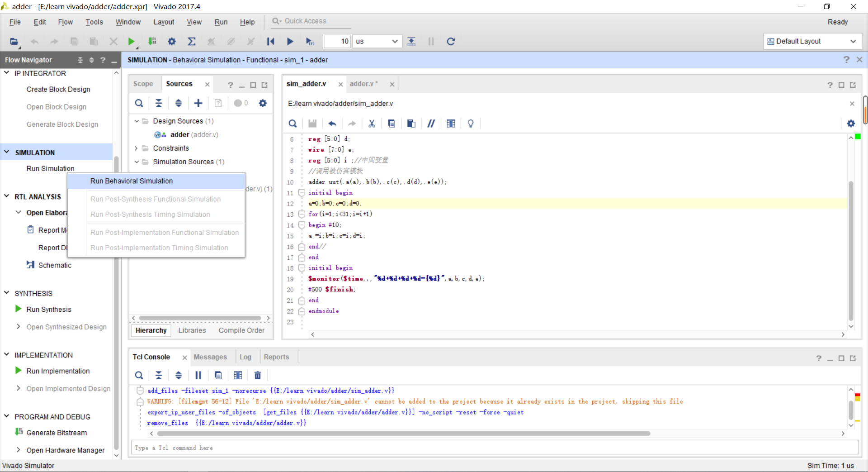Expand the Constraints folder
Screen dimensions: 868x472
click(136, 148)
